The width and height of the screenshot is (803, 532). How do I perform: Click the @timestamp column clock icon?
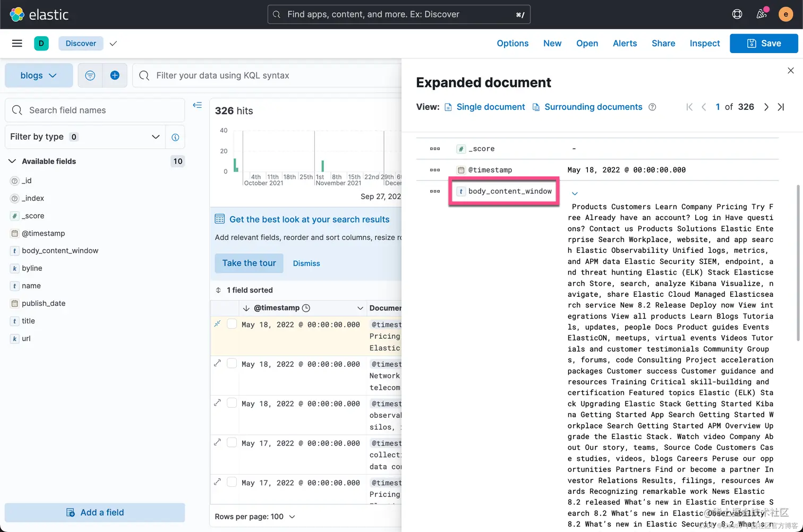pos(306,308)
